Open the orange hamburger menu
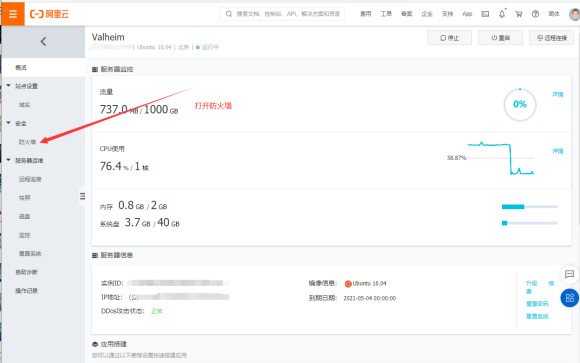Image resolution: width=580 pixels, height=363 pixels. pyautogui.click(x=13, y=14)
